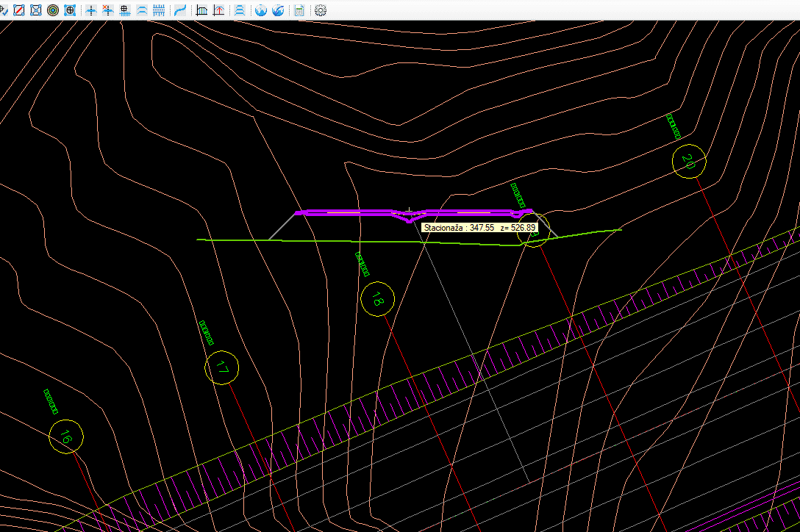The width and height of the screenshot is (800, 532).
Task: Open the profile icon with green bars
Action: [x=201, y=10]
